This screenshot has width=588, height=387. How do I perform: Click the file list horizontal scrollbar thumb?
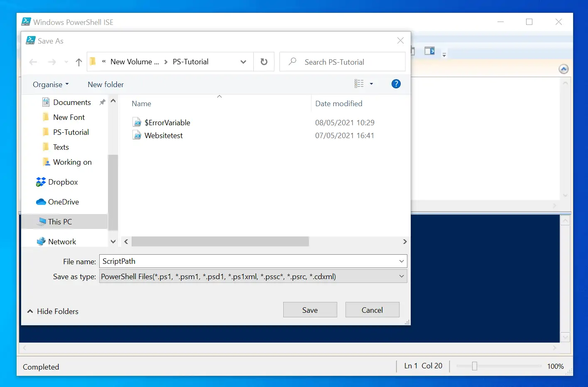[220, 241]
